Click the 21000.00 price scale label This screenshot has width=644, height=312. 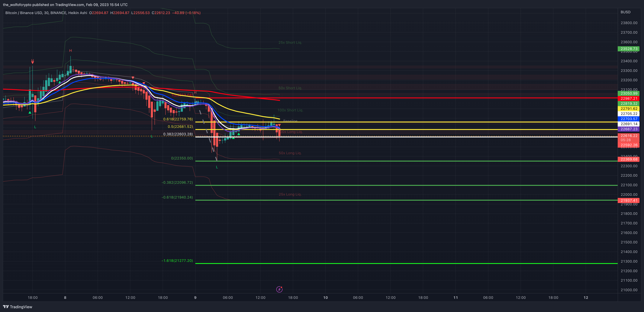pos(629,290)
